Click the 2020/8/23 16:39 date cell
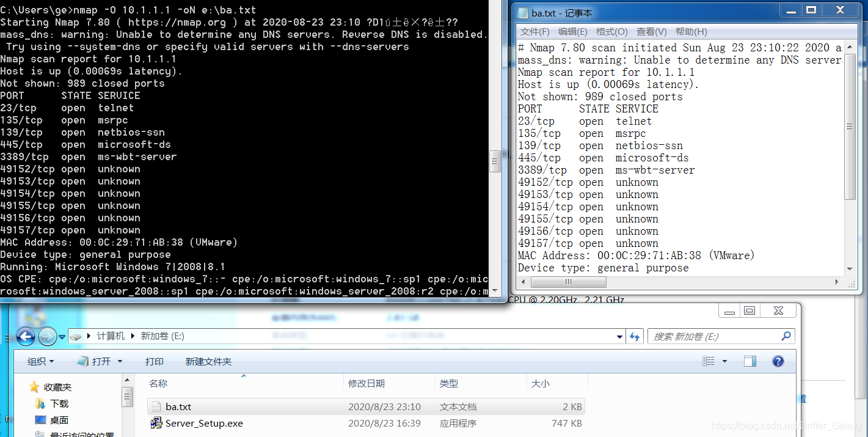Viewport: 868px width, 437px height. pyautogui.click(x=384, y=423)
